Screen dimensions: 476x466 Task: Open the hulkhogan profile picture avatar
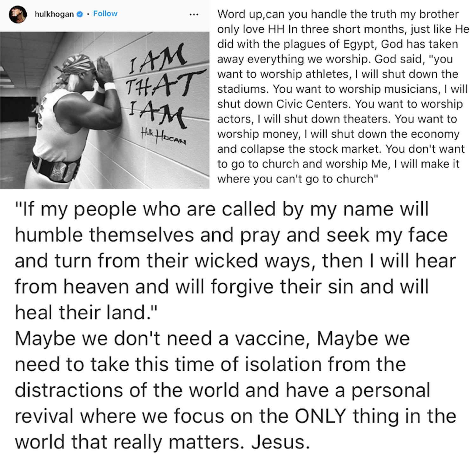(x=17, y=14)
